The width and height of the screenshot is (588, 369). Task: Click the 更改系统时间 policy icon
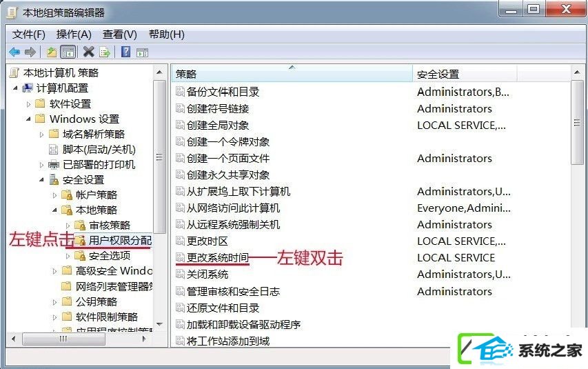(180, 257)
